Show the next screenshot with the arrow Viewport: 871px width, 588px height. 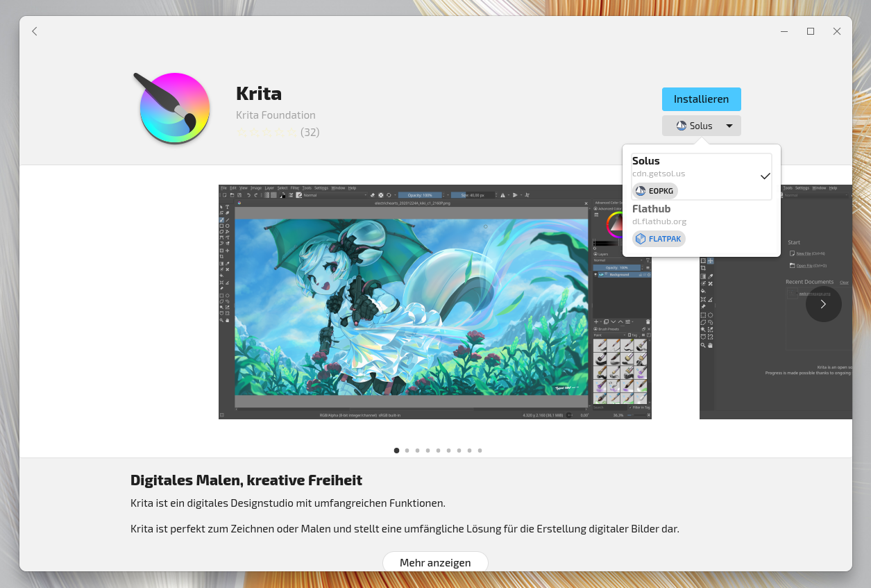(x=823, y=304)
